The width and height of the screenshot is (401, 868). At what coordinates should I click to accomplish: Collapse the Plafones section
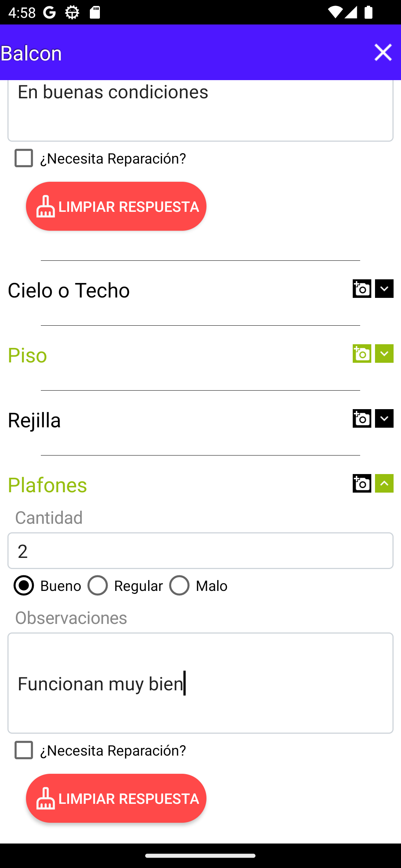(384, 484)
